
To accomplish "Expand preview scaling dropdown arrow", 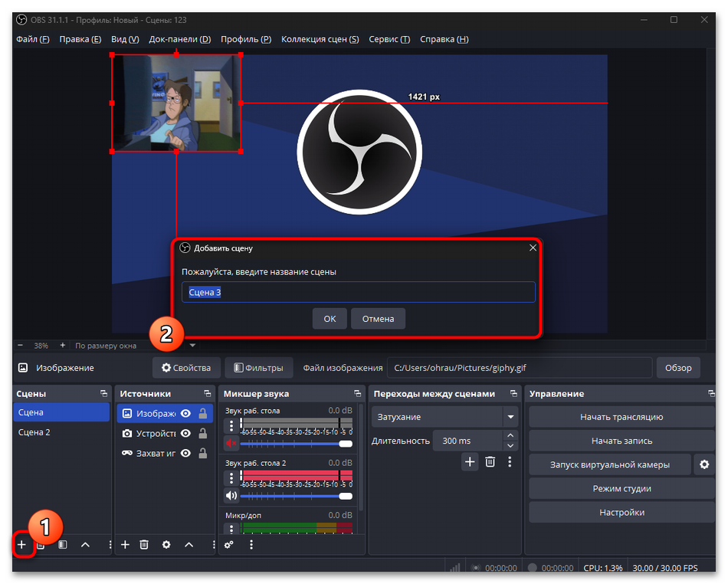I will pos(192,346).
